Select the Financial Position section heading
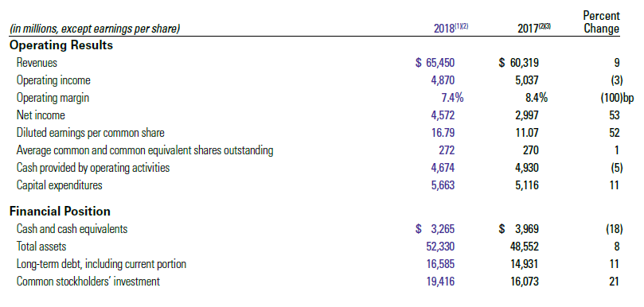 (60, 212)
